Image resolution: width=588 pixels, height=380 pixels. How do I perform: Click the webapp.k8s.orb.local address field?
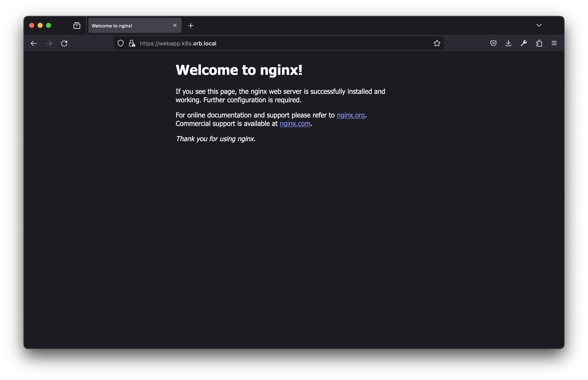[271, 43]
